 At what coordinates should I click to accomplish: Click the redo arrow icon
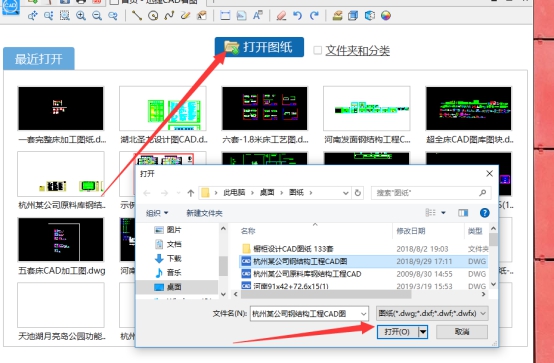(314, 16)
